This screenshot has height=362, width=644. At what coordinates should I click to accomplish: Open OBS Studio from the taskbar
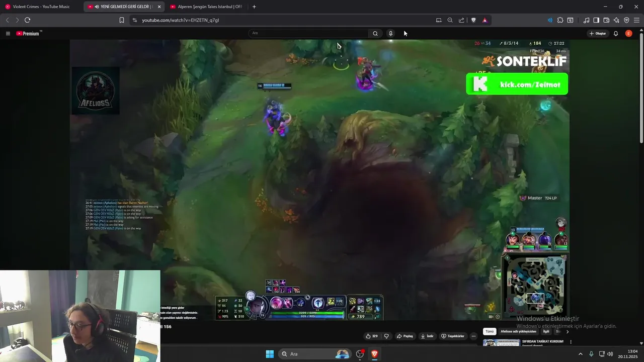tap(360, 354)
